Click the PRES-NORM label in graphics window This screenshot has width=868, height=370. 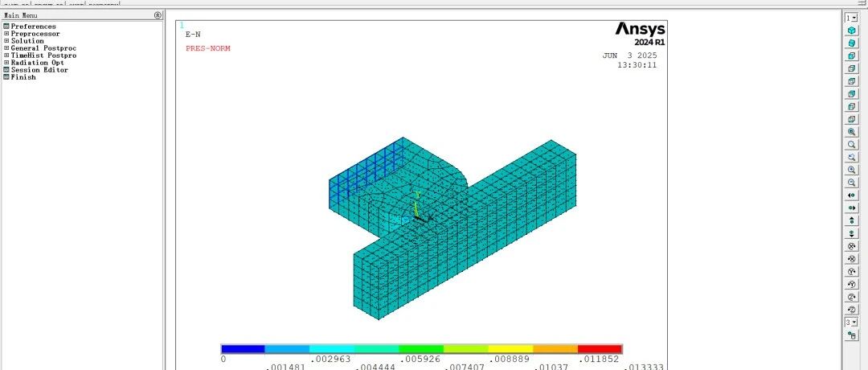207,48
